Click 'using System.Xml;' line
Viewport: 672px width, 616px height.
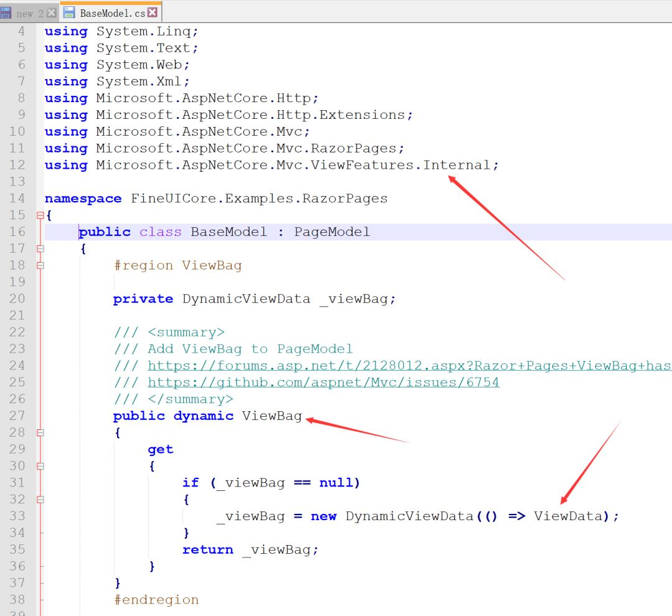pos(117,82)
